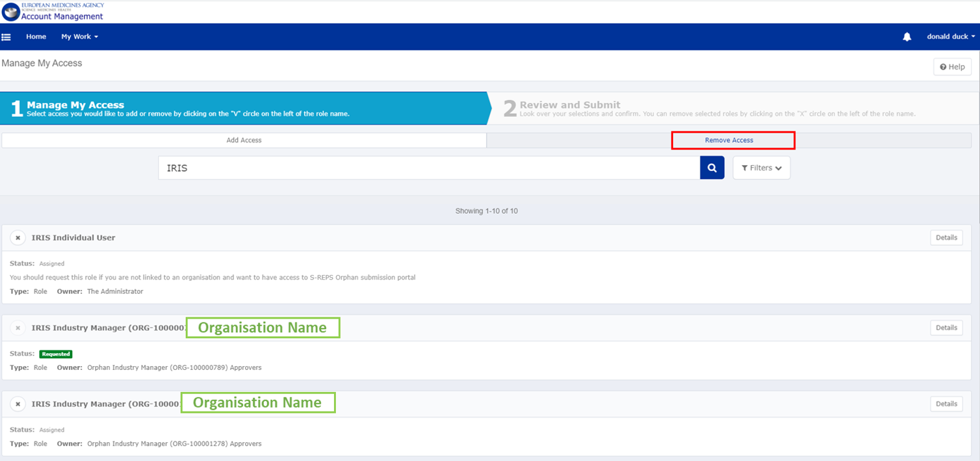
Task: Open Details for the ORG-100001278 role
Action: 946,403
